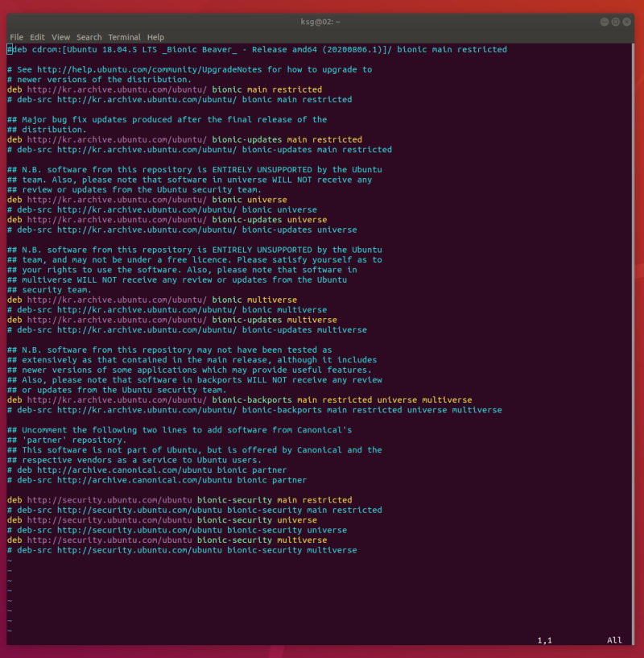
Task: Click '# deb-src' line with 'bionic-backports'
Action: pos(254,411)
